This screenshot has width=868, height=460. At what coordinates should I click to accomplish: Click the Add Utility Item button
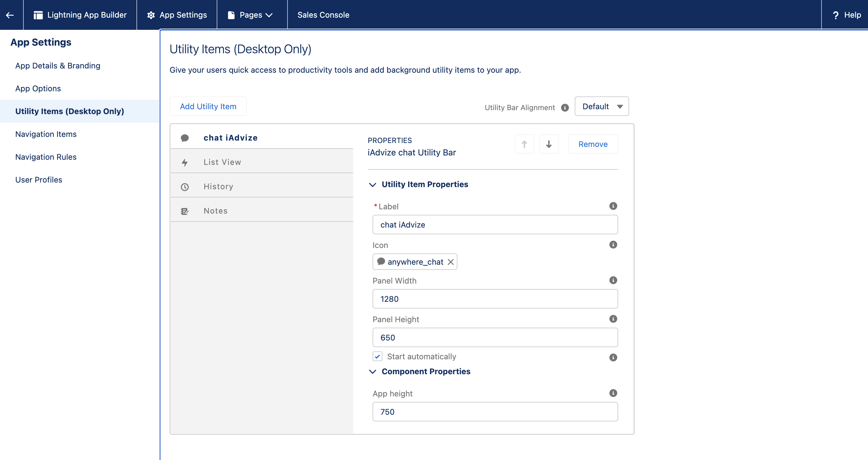pos(208,106)
